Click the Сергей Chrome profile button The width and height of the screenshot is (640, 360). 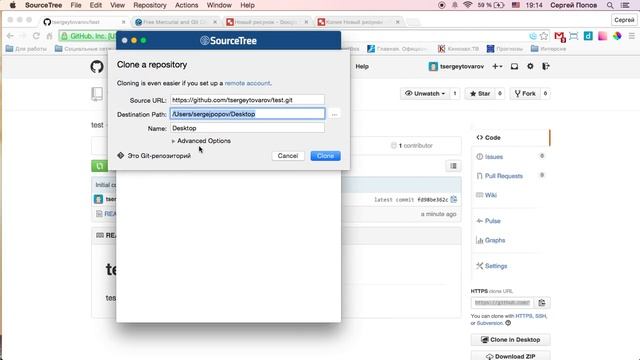coord(624,20)
